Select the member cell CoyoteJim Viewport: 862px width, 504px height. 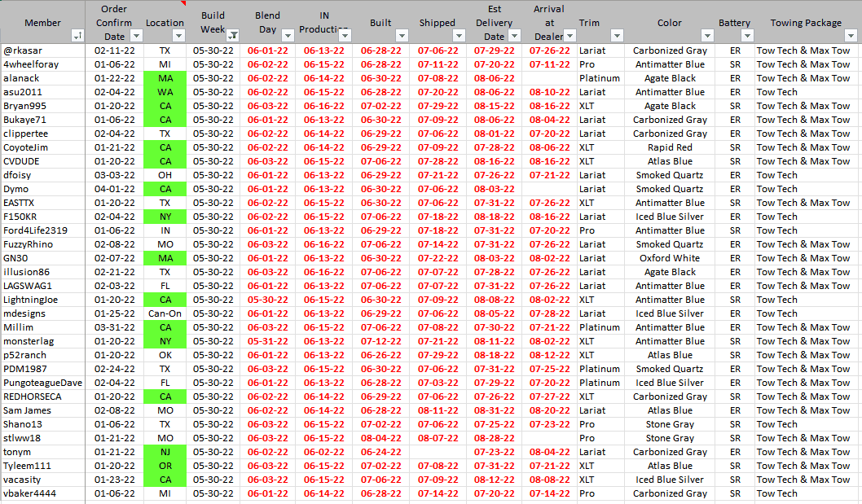pyautogui.click(x=26, y=147)
